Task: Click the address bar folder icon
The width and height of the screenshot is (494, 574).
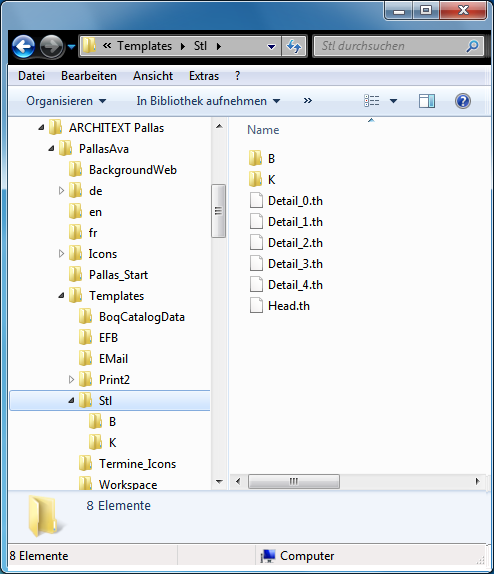Action: (x=89, y=46)
